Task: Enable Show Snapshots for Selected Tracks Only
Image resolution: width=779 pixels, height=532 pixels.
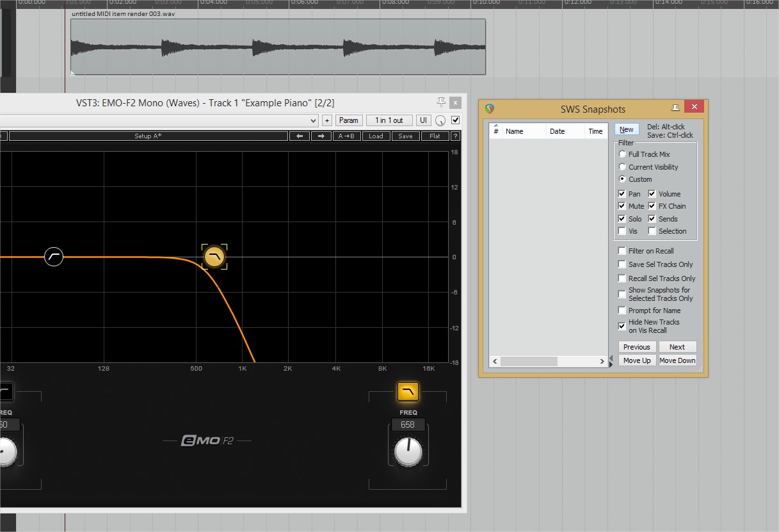Action: click(x=655, y=294)
